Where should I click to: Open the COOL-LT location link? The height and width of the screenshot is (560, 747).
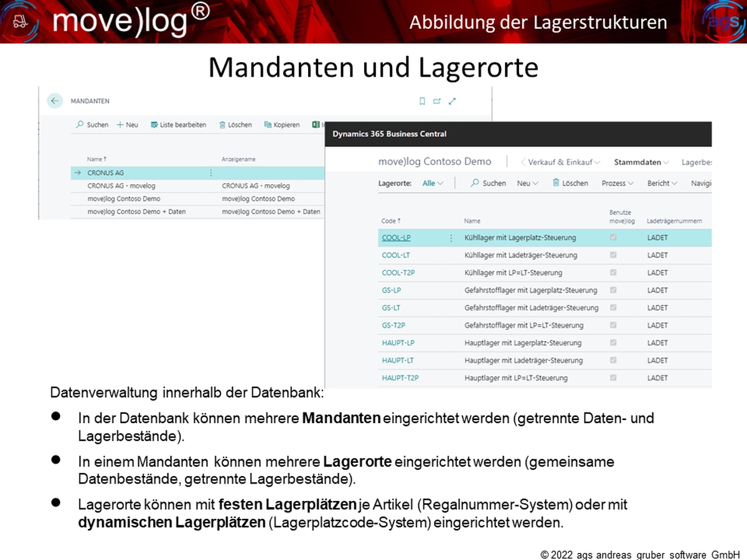pyautogui.click(x=396, y=255)
